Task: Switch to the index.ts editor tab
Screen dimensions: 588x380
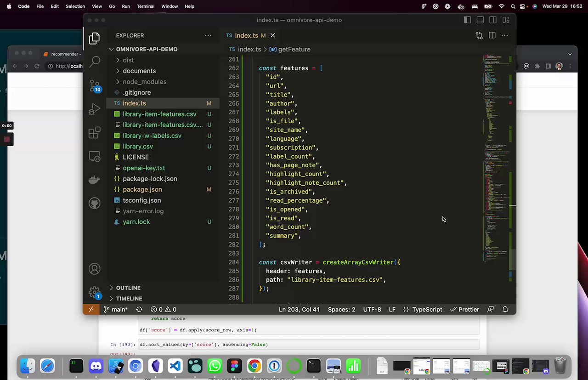Action: coord(246,35)
